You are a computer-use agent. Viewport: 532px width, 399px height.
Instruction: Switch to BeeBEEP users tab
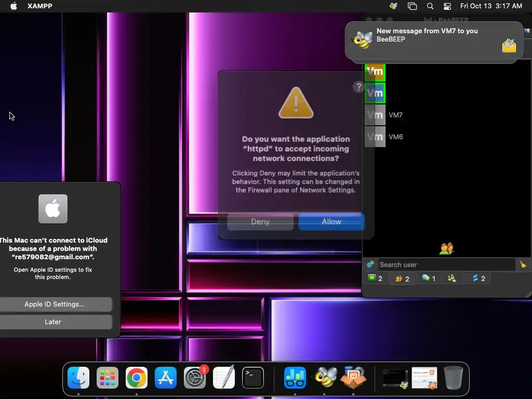coord(402,278)
